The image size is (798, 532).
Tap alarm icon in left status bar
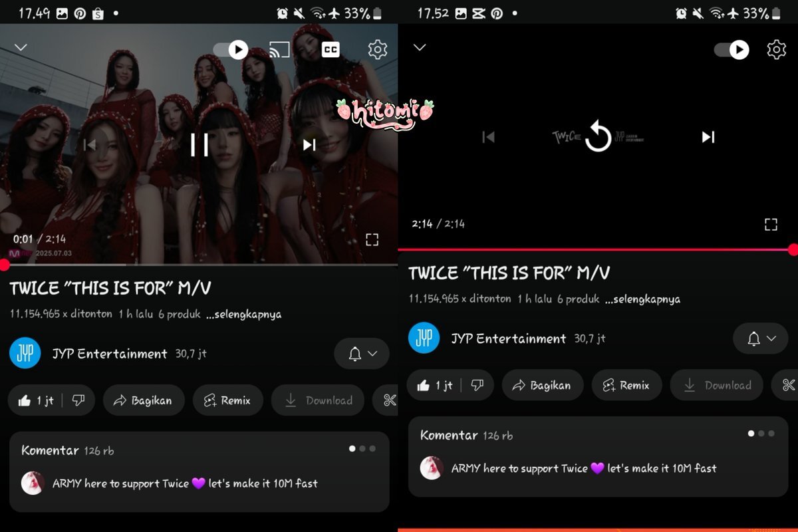tap(282, 13)
